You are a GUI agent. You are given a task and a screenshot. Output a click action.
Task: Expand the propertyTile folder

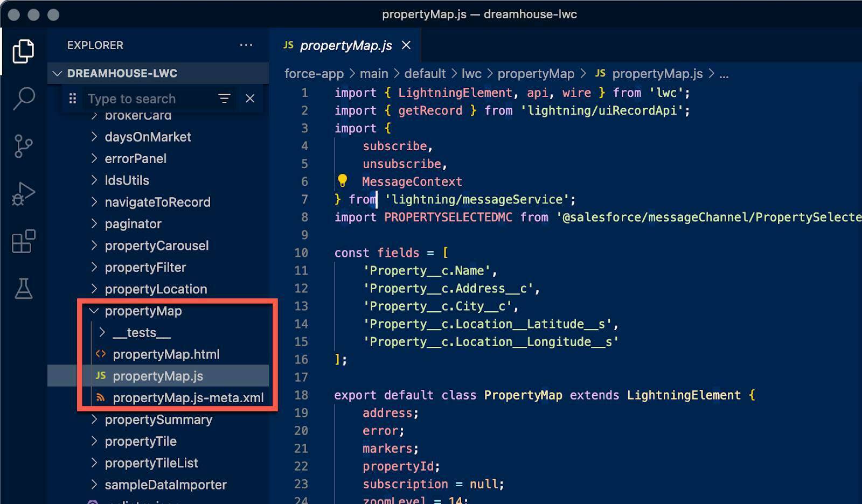[158, 442]
